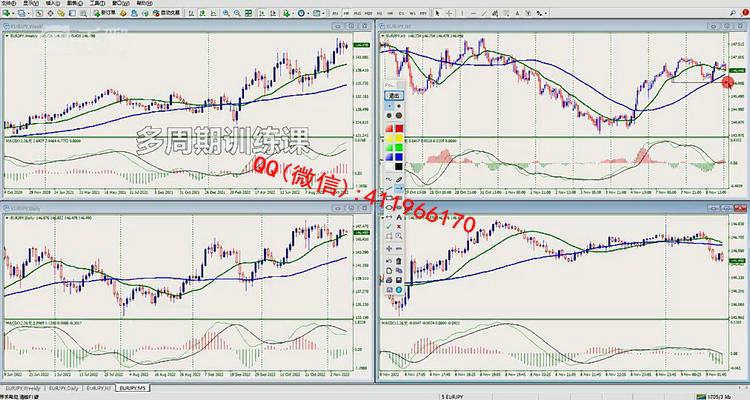
Task: Open the templates dropdown arrow
Action: [x=323, y=13]
